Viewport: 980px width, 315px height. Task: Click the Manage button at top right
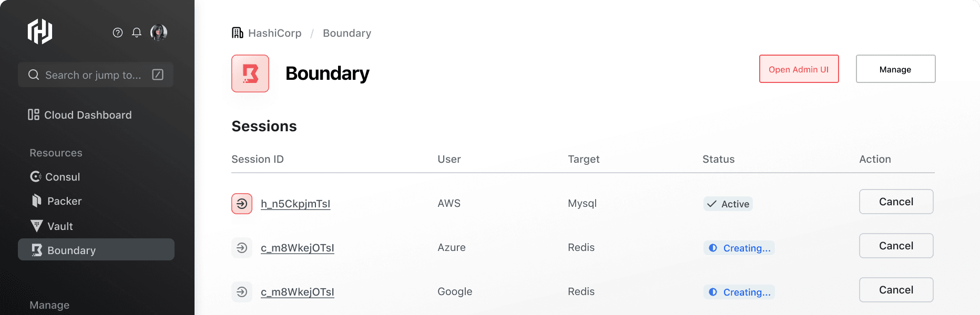tap(895, 69)
